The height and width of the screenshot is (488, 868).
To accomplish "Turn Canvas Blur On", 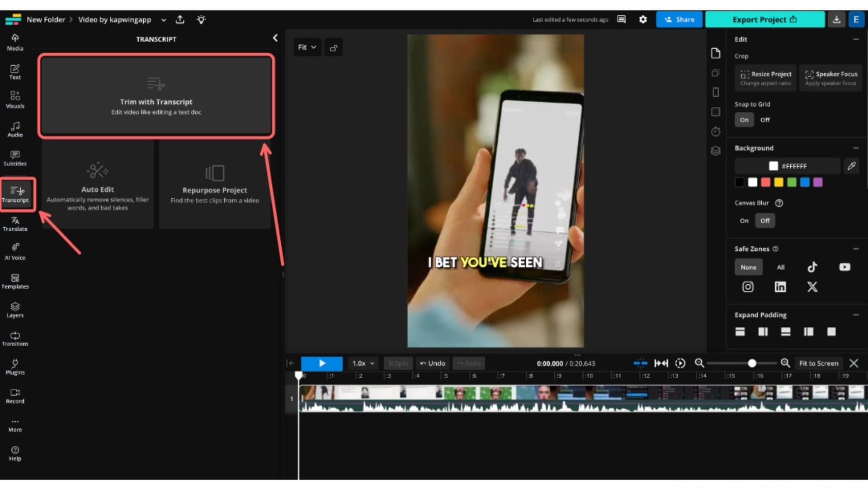I will [744, 221].
